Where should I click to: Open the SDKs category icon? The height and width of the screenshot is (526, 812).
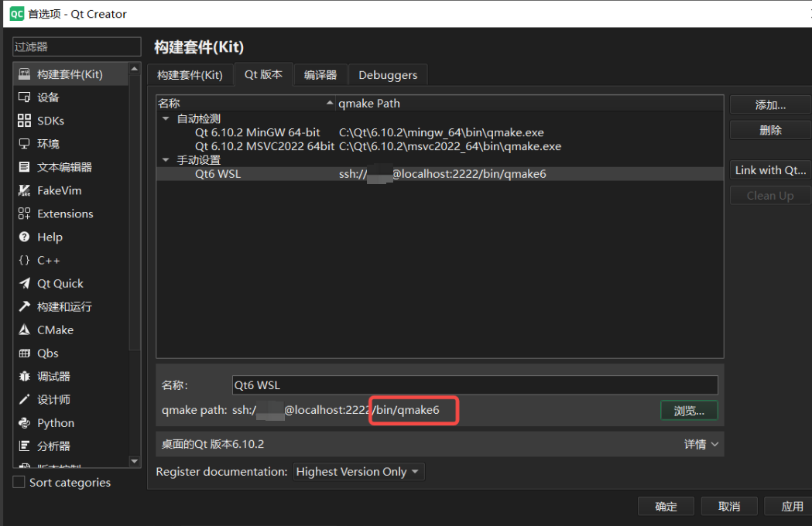pos(24,121)
